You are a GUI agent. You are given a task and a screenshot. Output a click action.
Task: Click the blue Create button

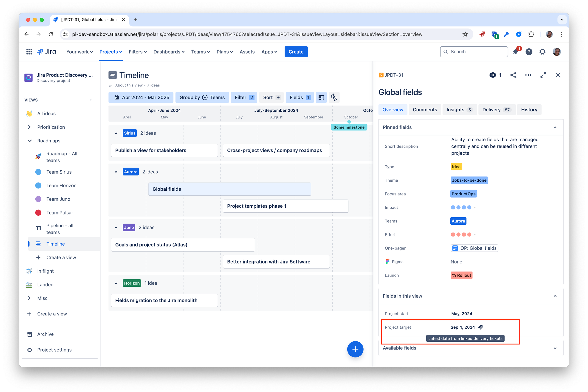[296, 52]
